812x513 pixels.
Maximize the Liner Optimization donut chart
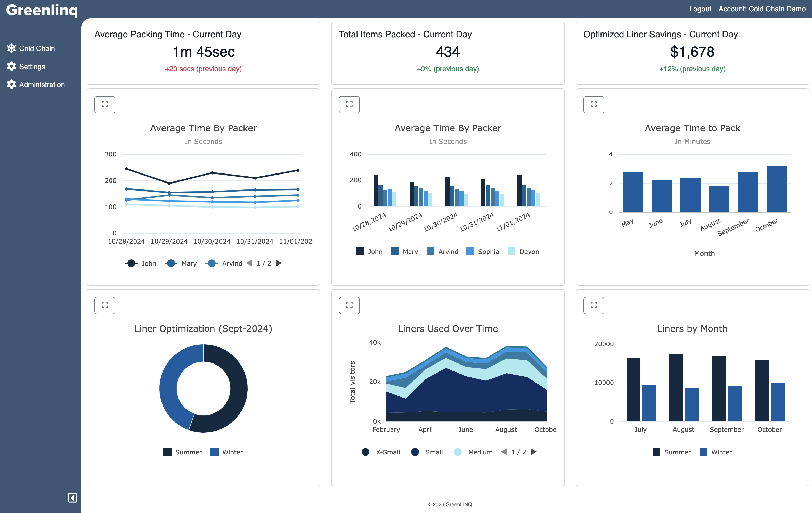click(x=104, y=305)
